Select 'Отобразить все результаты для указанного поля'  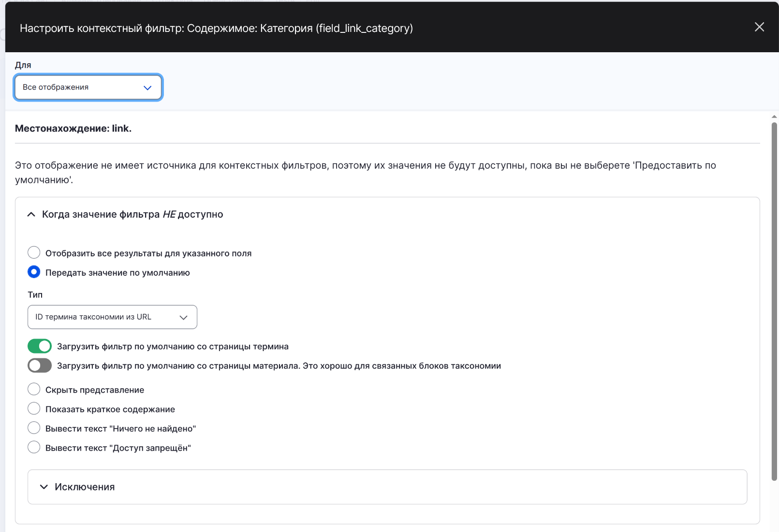[x=34, y=252]
